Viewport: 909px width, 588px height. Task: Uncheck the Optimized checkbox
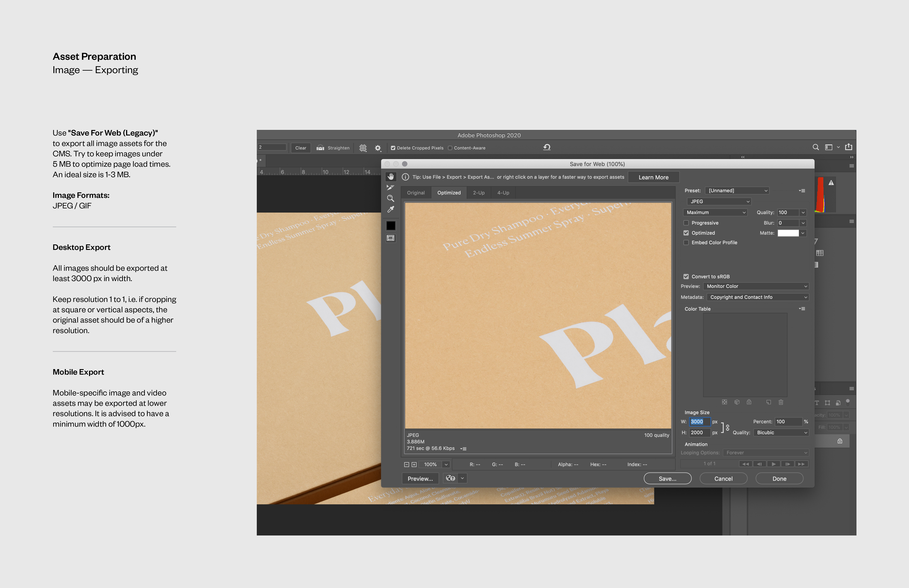click(686, 233)
